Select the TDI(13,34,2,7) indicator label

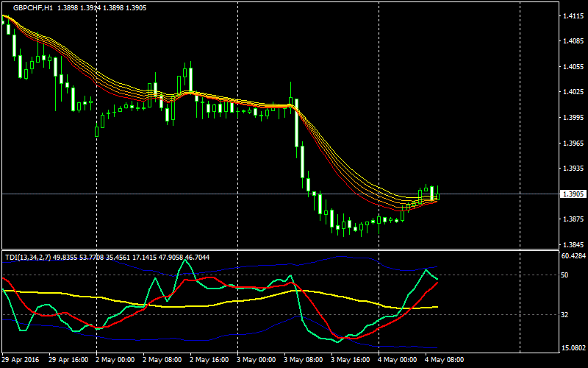point(31,257)
